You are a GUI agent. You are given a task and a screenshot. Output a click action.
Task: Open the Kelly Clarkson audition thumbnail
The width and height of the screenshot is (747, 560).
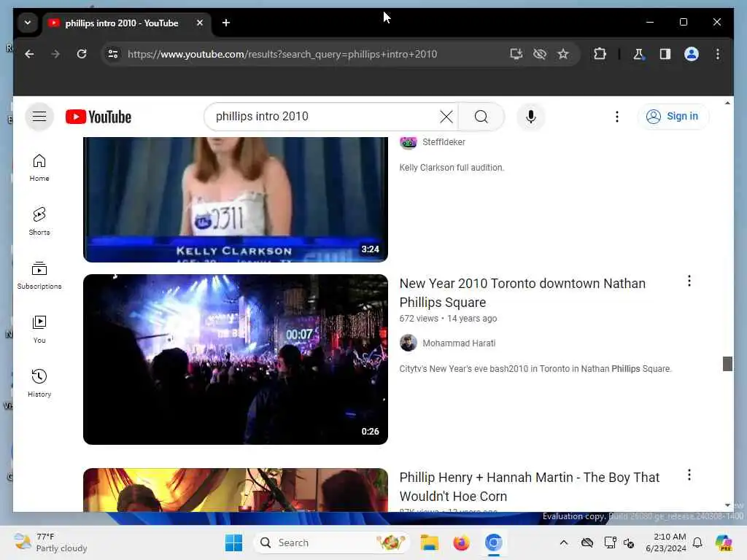[x=236, y=200]
